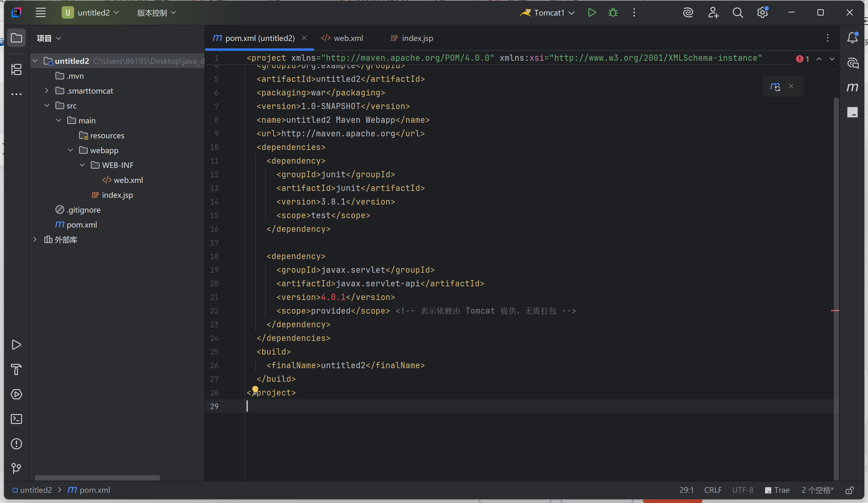Viewport: 868px width, 503px height.
Task: Collapse the untitled2 root node
Action: tap(35, 61)
